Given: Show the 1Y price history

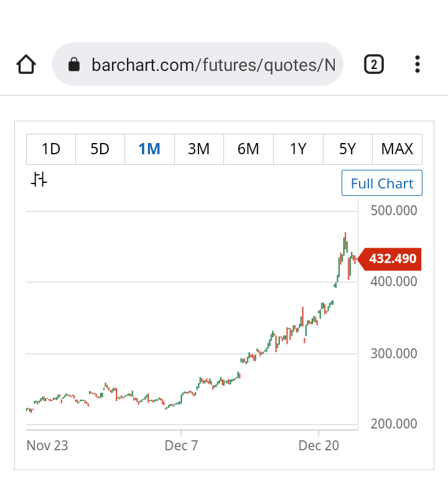Looking at the screenshot, I should (x=298, y=149).
